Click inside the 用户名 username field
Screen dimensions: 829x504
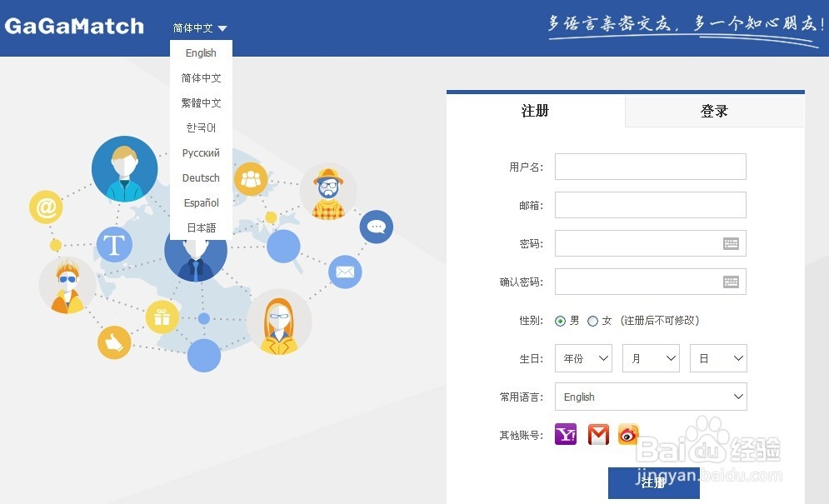tap(651, 167)
